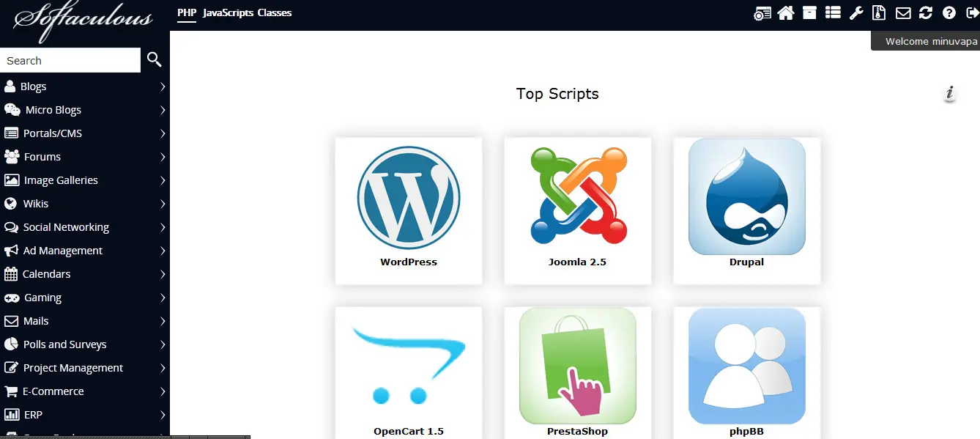Open the help question mark icon
The image size is (980, 439).
pyautogui.click(x=949, y=12)
